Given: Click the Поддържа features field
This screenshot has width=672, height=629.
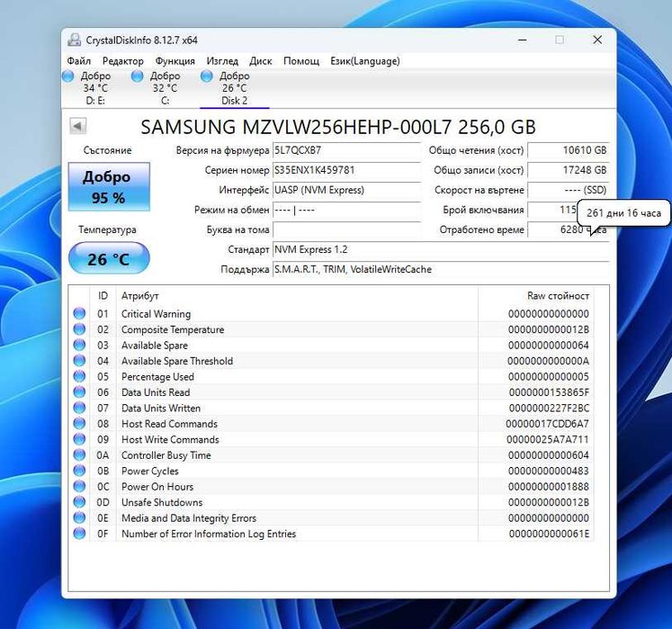Looking at the screenshot, I should pos(441,269).
